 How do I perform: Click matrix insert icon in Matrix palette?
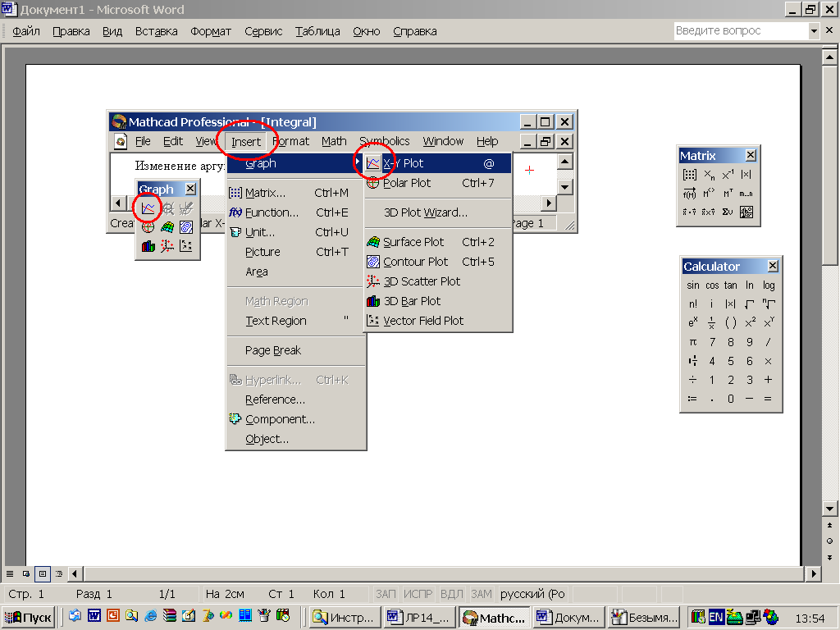690,175
